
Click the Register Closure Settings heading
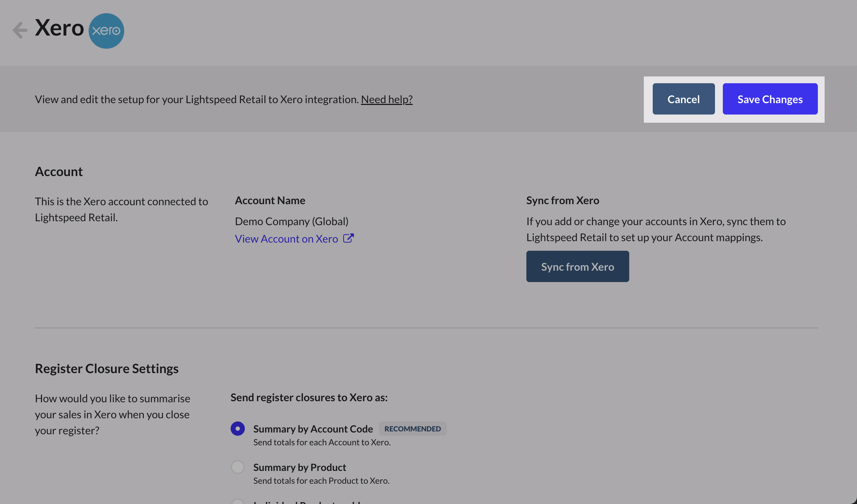coord(106,368)
